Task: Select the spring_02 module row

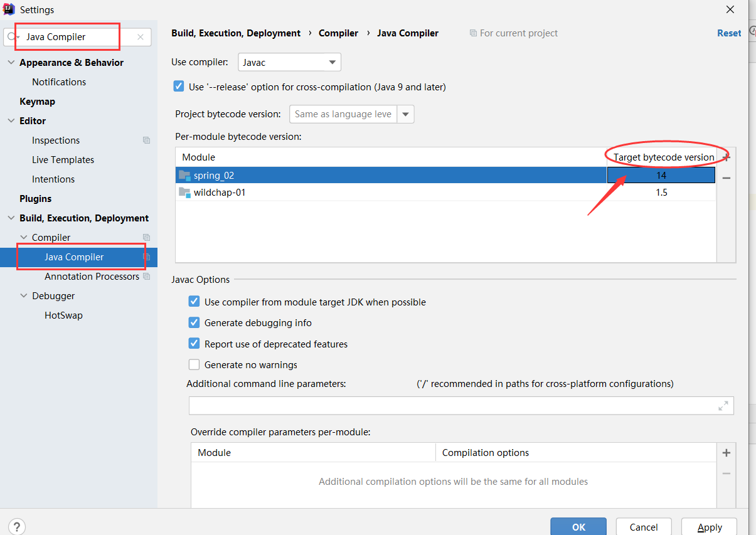Action: 445,176
